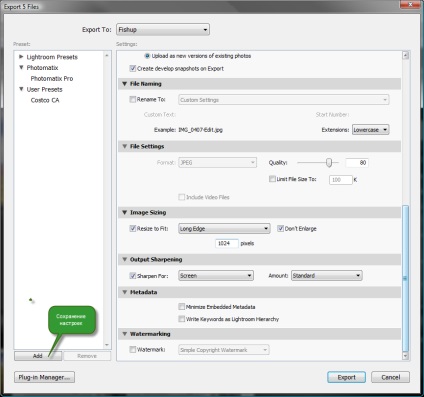Open the Export To dropdown showing Fishup
This screenshot has width=424, height=397.
pos(163,30)
